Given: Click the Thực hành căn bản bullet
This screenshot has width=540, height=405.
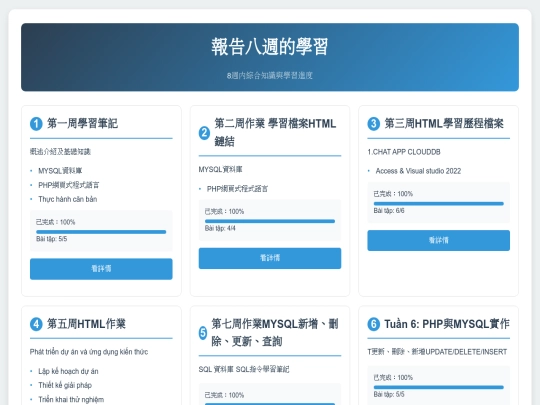Looking at the screenshot, I should pos(68,199).
